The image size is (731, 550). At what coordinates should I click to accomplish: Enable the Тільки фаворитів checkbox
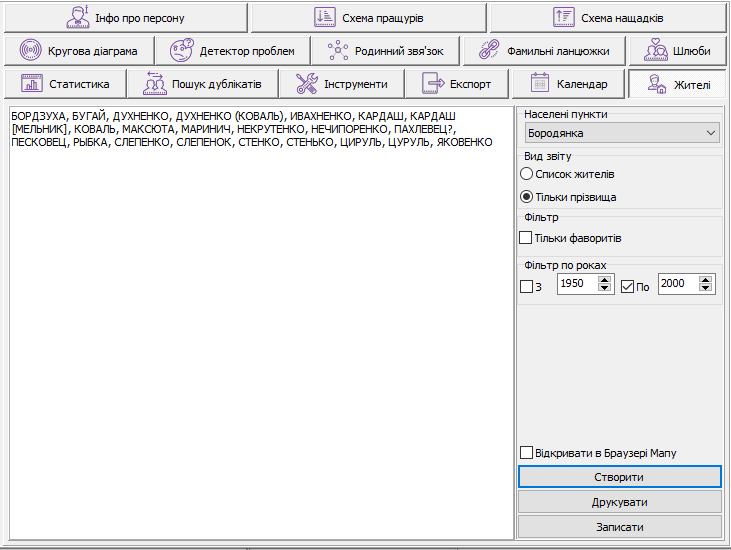point(526,238)
